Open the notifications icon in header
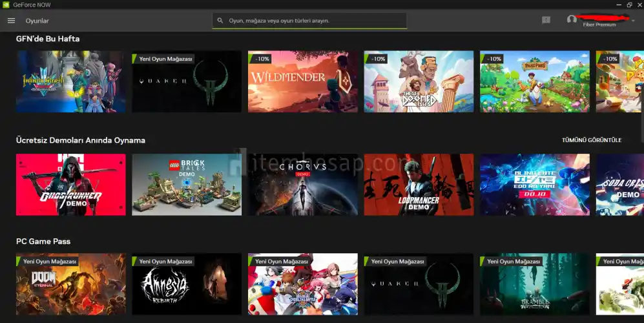 pyautogui.click(x=546, y=20)
